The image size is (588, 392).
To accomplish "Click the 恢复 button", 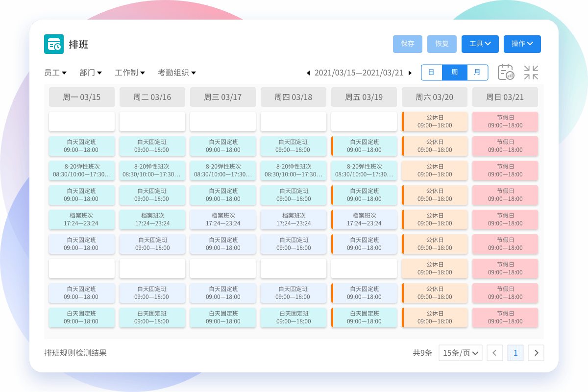I will (x=442, y=44).
